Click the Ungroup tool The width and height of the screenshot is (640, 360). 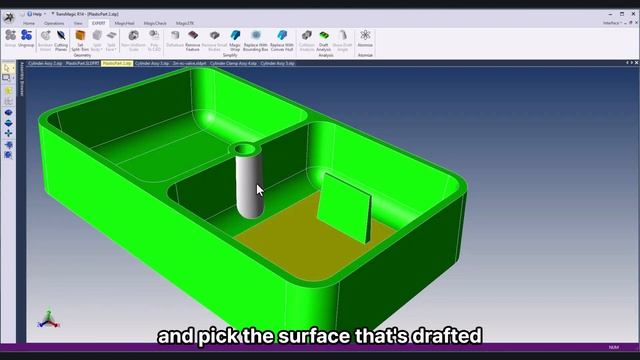click(26, 39)
